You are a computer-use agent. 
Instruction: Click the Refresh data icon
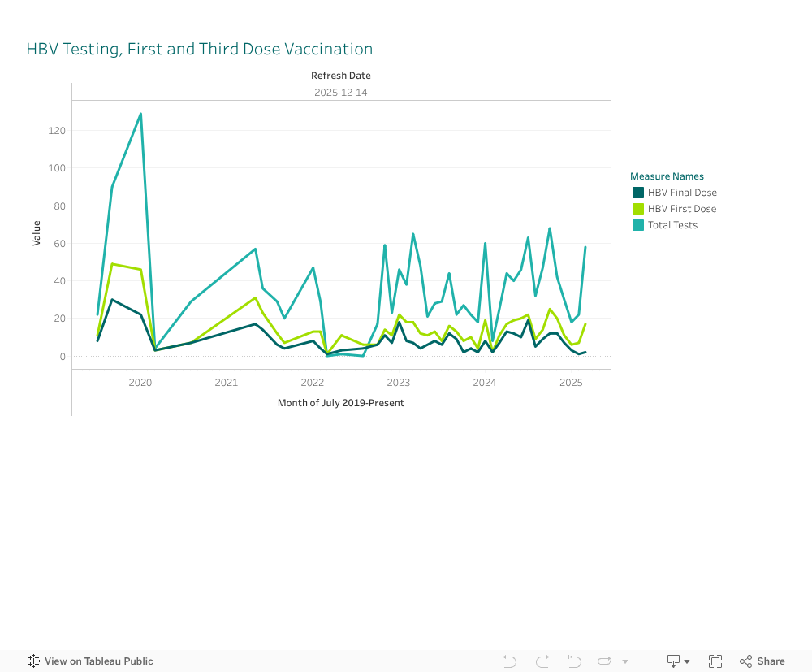click(605, 661)
